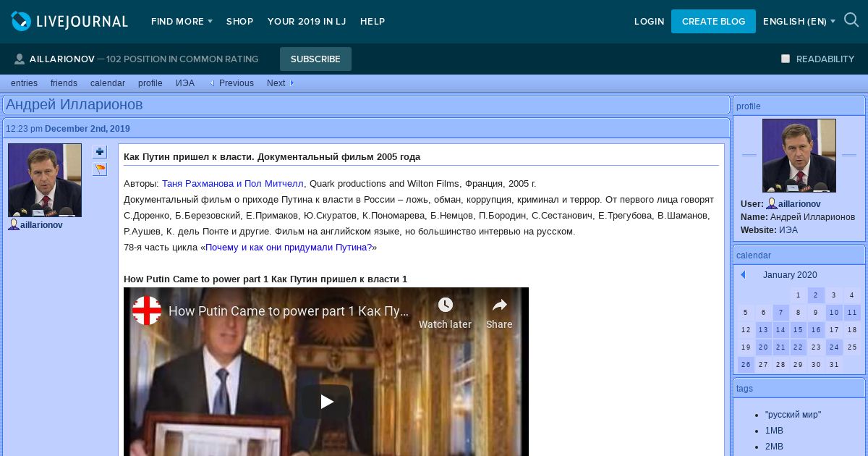Viewport: 868px width, 456px height.
Task: Select January 24 in the calendar
Action: pyautogui.click(x=834, y=347)
